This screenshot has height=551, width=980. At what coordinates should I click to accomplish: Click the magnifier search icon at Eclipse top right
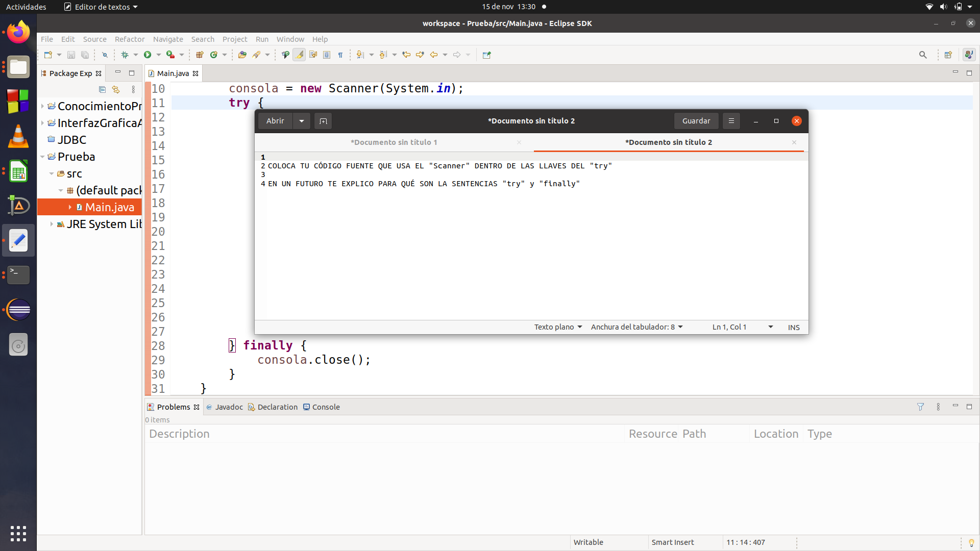923,55
